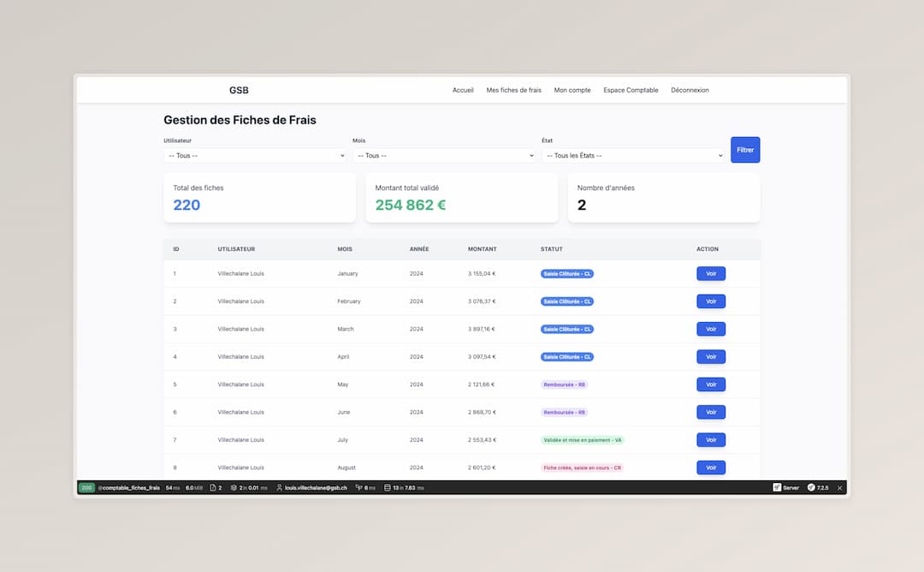Viewport: 924px width, 572px height.
Task: Navigate to Espace Comptable
Action: pos(631,90)
